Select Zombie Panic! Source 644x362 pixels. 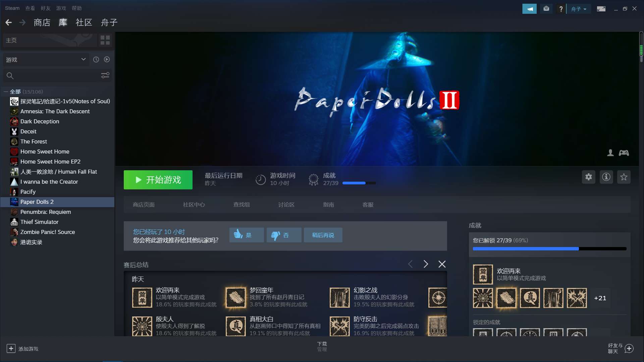tap(48, 232)
